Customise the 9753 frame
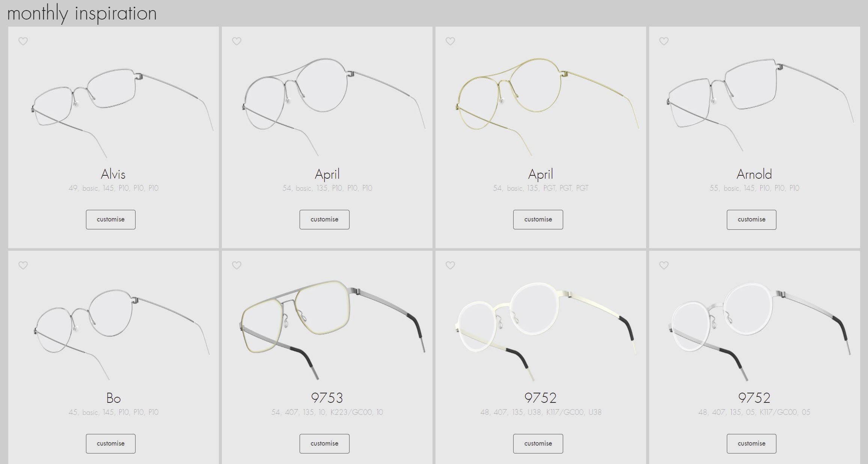The image size is (868, 464). point(324,444)
